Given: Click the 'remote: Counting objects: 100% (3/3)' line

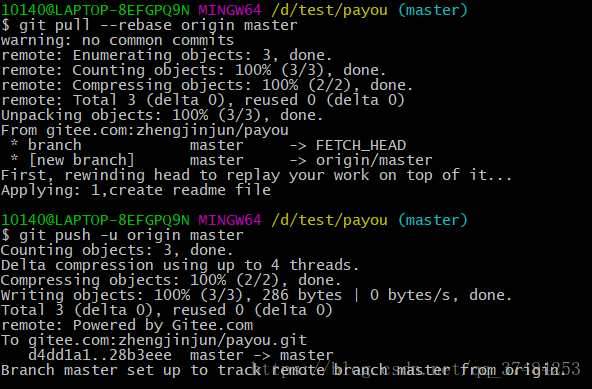Looking at the screenshot, I should (x=193, y=70).
